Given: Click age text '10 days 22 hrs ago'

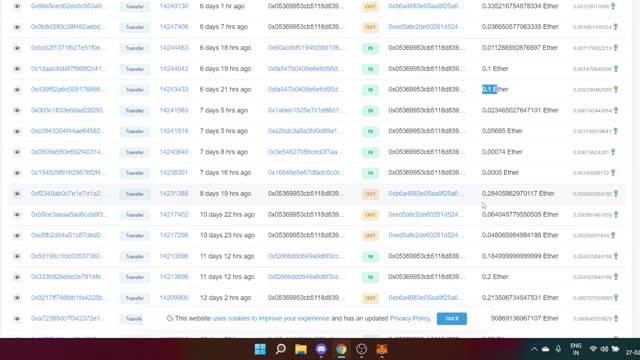Looking at the screenshot, I should [227, 214].
